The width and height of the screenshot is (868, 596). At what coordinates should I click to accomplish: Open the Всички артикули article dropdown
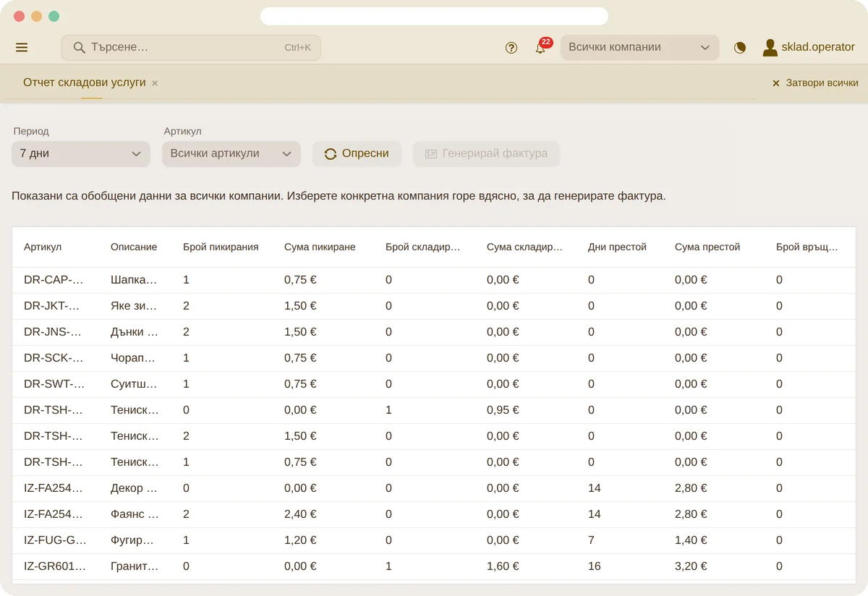tap(231, 153)
